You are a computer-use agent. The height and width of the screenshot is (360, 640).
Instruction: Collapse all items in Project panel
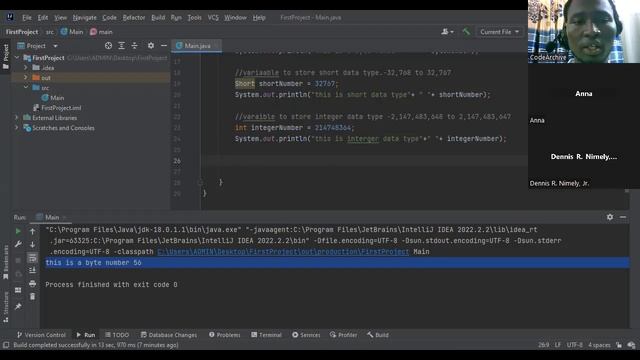click(x=135, y=46)
